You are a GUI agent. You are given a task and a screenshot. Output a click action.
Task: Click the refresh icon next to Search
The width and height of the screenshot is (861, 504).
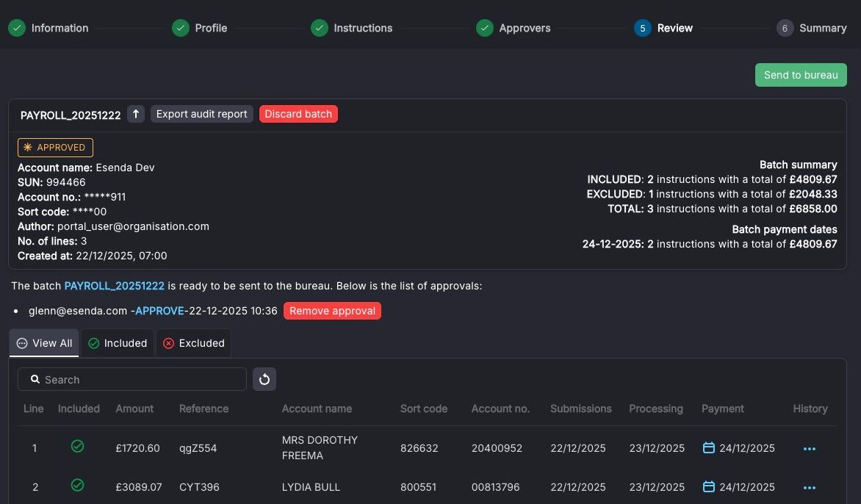point(264,379)
